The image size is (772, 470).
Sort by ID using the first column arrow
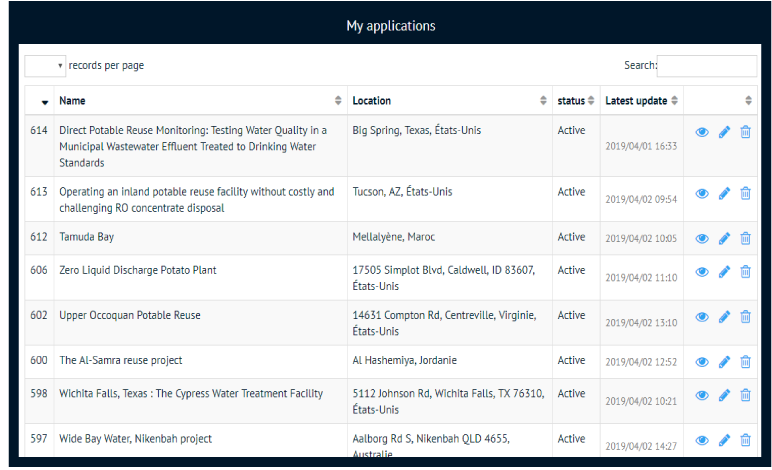point(44,101)
